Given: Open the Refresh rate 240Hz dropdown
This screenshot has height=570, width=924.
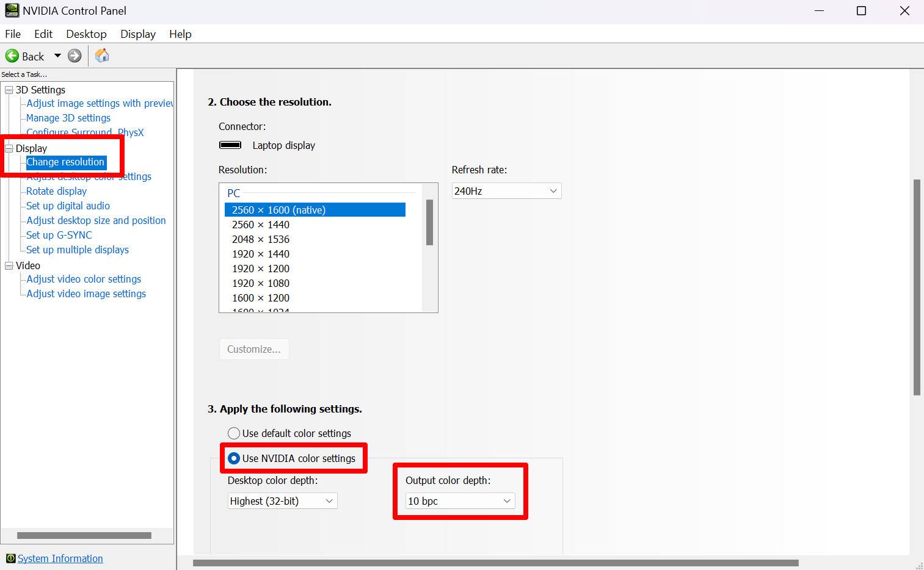Looking at the screenshot, I should [506, 191].
